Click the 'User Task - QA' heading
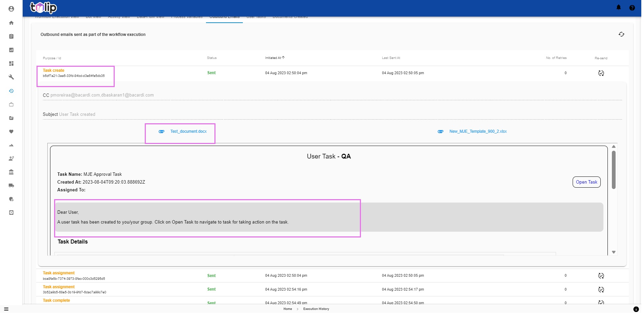The image size is (644, 315). pyautogui.click(x=329, y=156)
